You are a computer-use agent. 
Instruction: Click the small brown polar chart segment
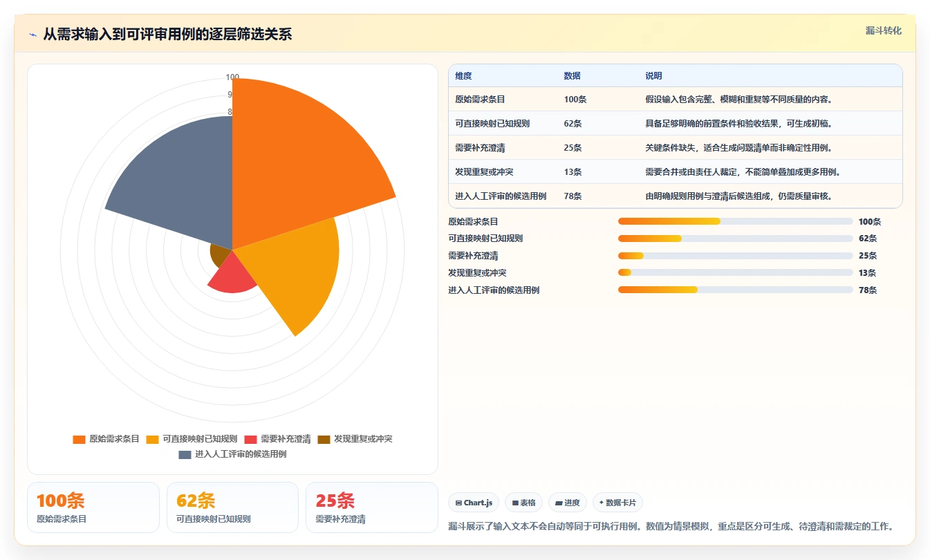pos(219,254)
